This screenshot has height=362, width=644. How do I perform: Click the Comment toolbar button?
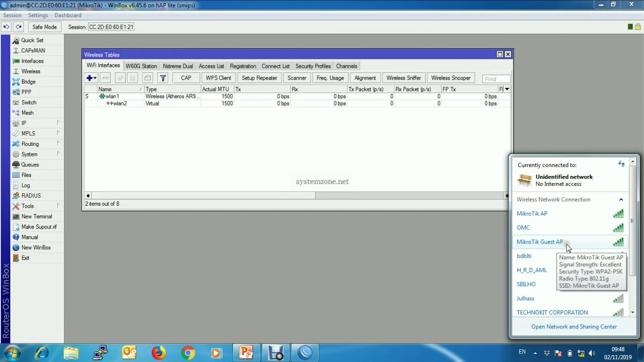pyautogui.click(x=147, y=78)
